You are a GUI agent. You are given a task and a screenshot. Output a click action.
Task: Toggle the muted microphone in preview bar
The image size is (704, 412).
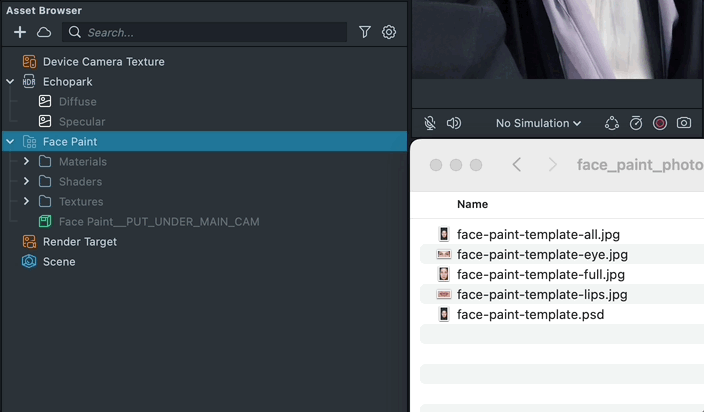pyautogui.click(x=430, y=123)
